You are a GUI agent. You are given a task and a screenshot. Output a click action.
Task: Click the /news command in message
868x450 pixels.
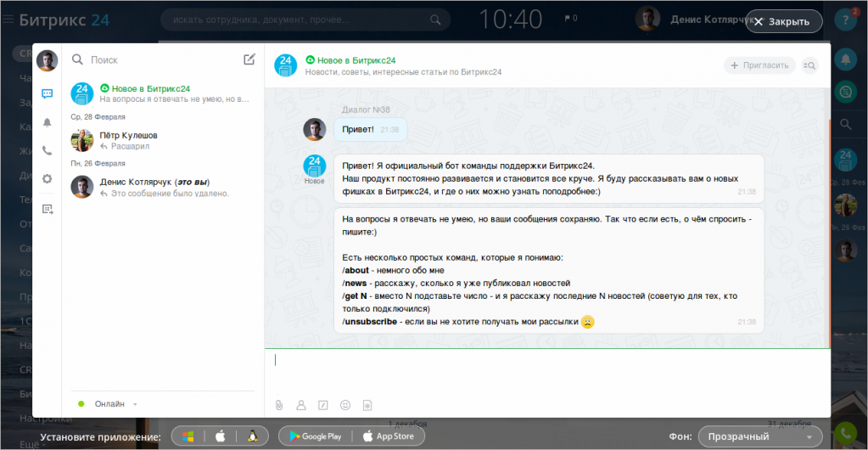(x=355, y=283)
